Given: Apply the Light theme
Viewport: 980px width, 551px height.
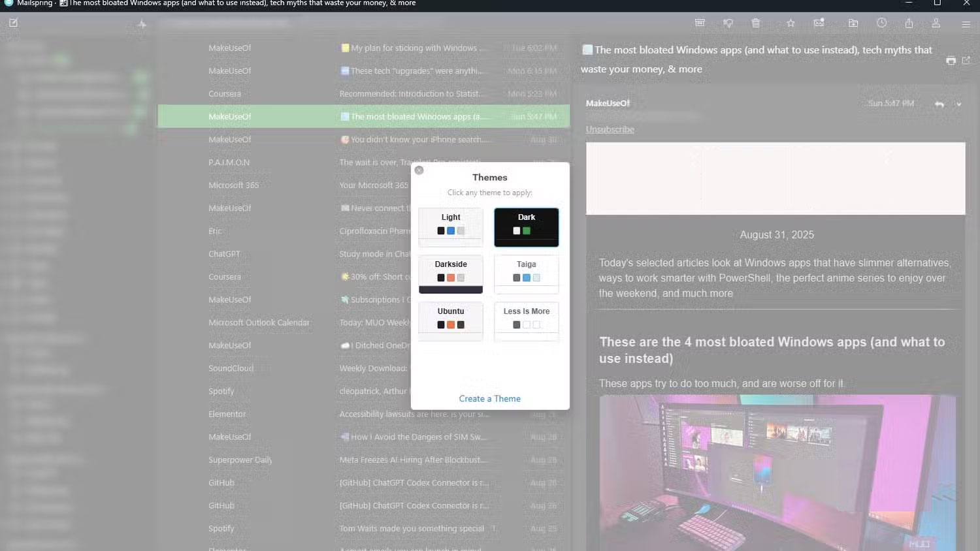Looking at the screenshot, I should click(x=451, y=227).
